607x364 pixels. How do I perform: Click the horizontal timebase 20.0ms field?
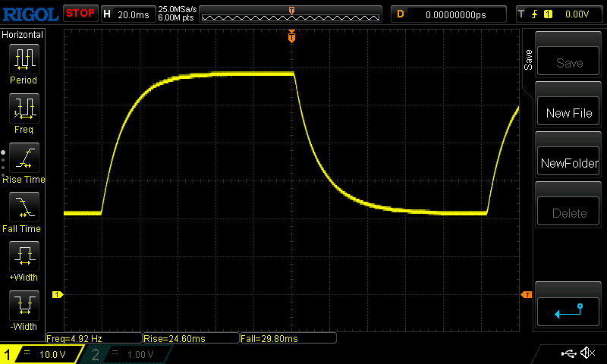coord(133,14)
